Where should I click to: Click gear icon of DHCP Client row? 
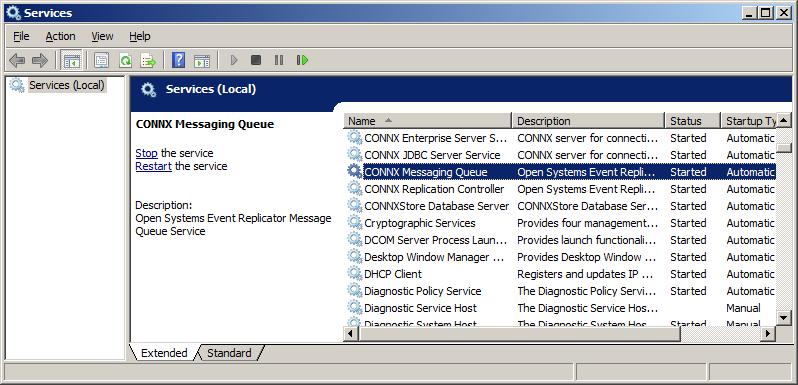354,274
